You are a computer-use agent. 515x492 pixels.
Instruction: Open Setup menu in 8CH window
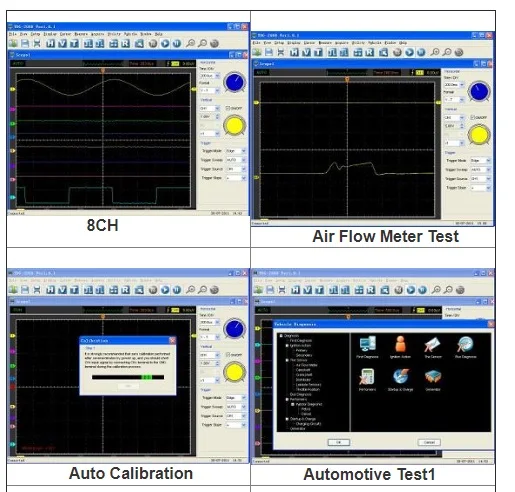tap(35, 34)
